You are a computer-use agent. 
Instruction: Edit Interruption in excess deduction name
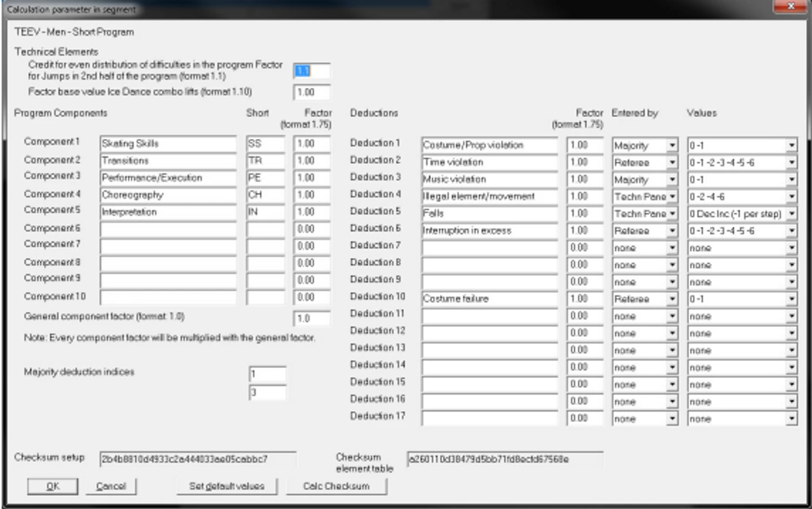click(489, 231)
